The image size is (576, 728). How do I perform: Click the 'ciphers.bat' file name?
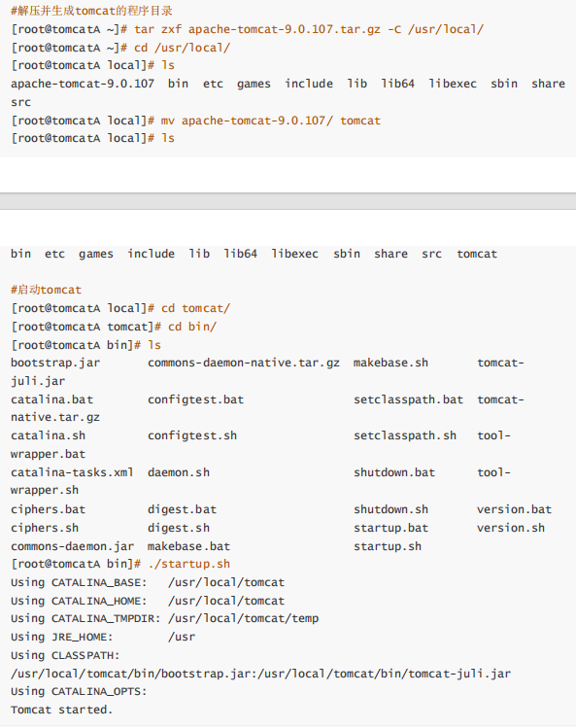tap(49, 509)
